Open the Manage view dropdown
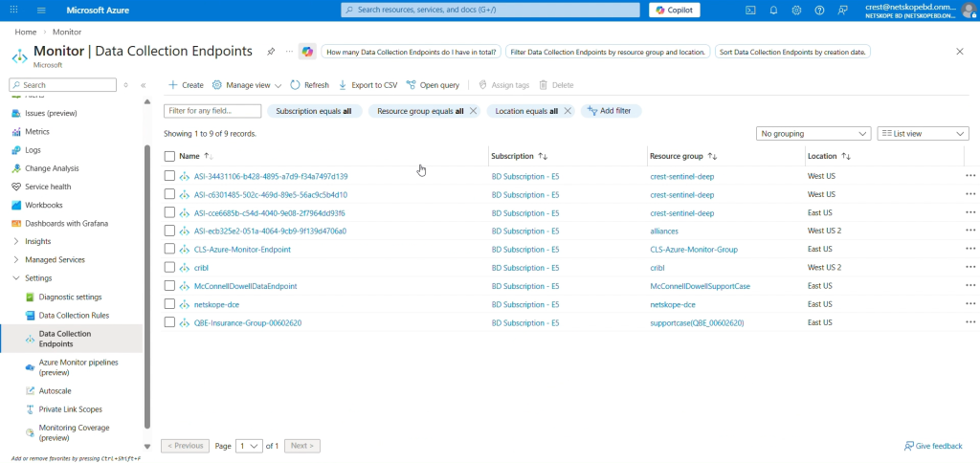The height and width of the screenshot is (463, 980). click(x=247, y=85)
